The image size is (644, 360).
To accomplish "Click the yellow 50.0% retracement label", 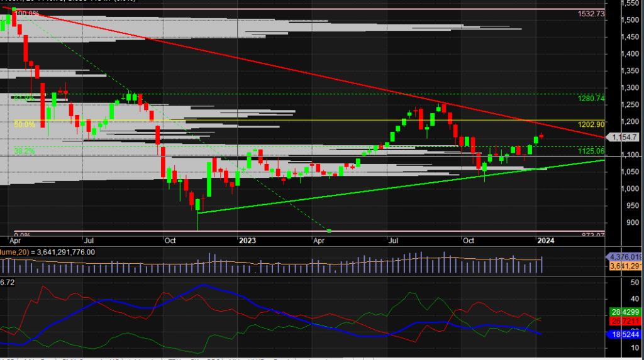I will 25,124.
